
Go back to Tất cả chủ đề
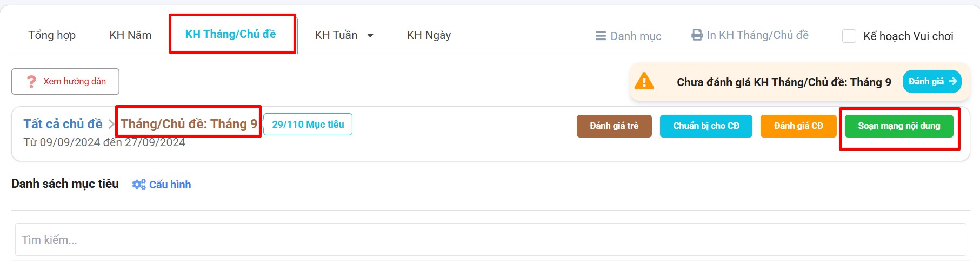(x=63, y=124)
